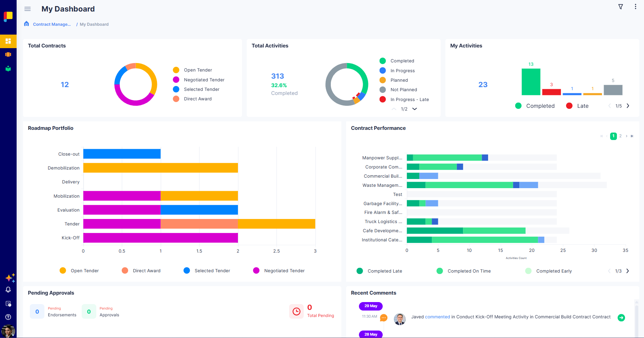Toggle Selected Tender in Total Contracts legend
The image size is (644, 338).
196,89
